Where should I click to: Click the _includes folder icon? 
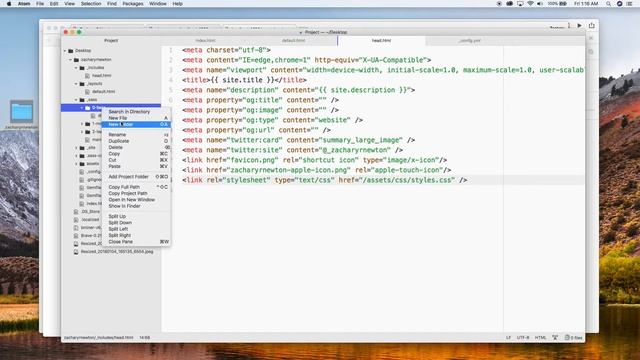[82, 68]
